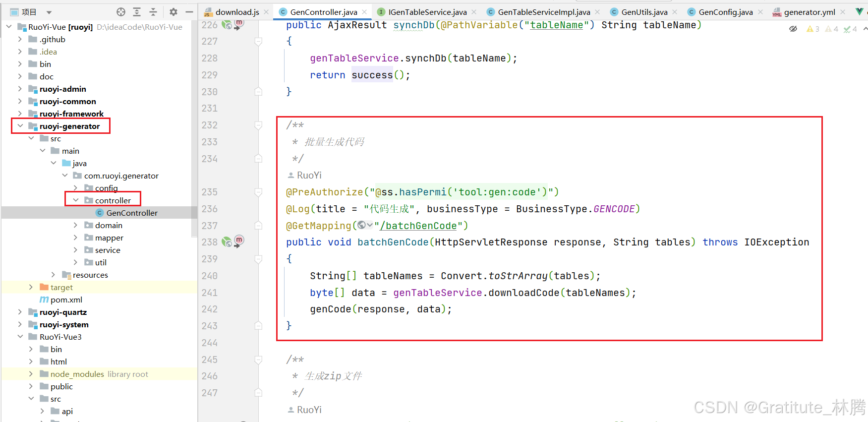Click the yellow warning count indicator
The image size is (868, 422).
[x=812, y=29]
